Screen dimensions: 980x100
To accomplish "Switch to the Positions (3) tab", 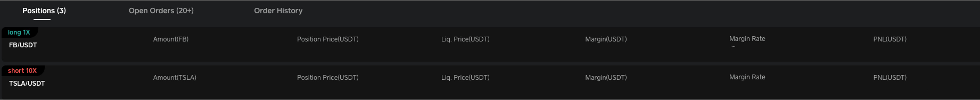I will point(44,11).
